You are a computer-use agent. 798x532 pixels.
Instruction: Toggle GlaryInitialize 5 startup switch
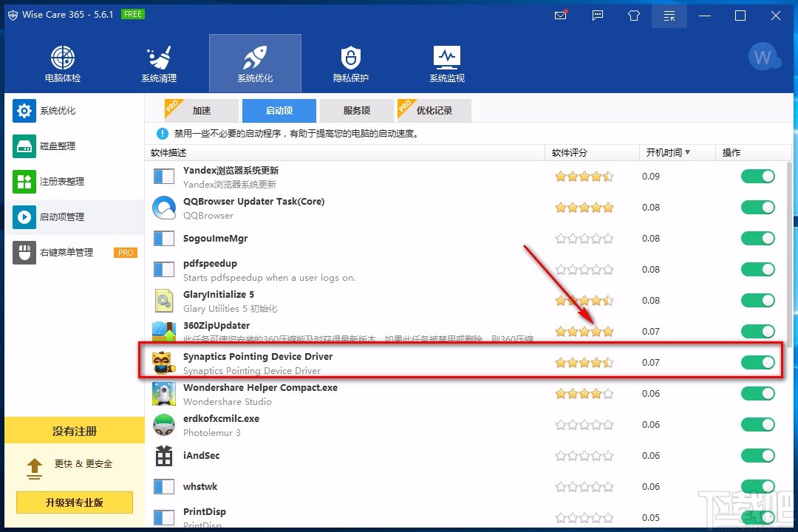point(758,301)
